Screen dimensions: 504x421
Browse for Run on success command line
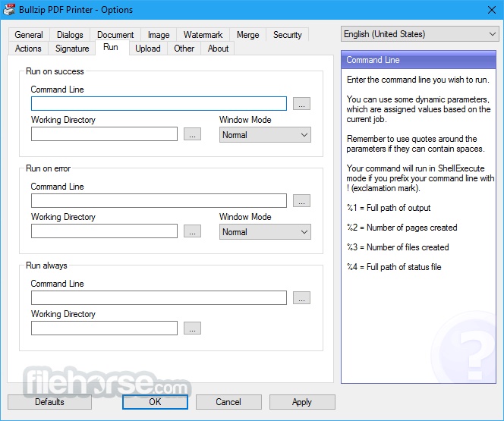click(301, 104)
